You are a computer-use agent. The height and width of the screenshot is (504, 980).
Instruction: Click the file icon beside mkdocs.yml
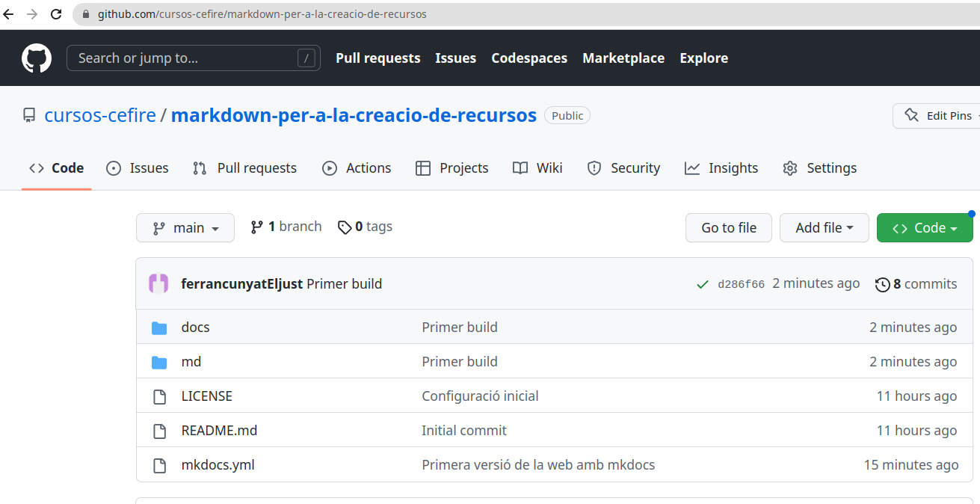pos(159,464)
